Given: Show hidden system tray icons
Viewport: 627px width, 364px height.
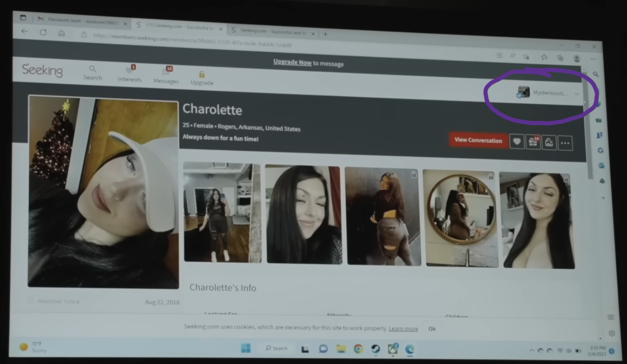Looking at the screenshot, I should coord(531,351).
